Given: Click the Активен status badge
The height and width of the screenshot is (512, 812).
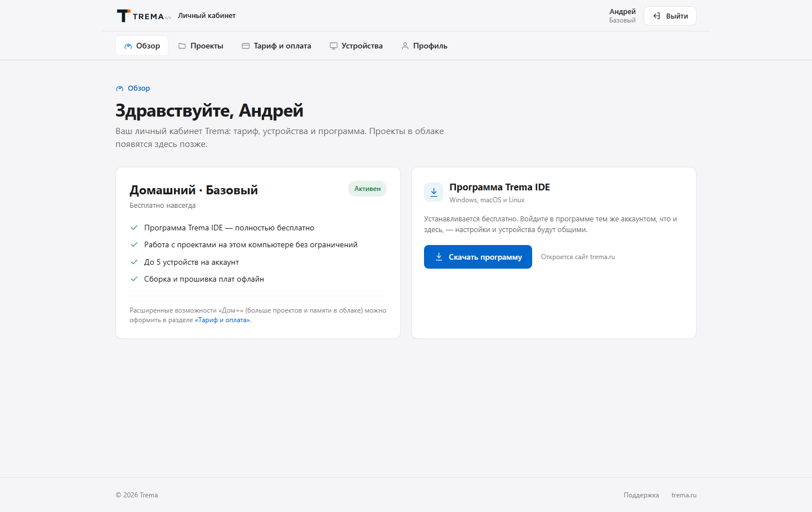Looking at the screenshot, I should [x=367, y=189].
